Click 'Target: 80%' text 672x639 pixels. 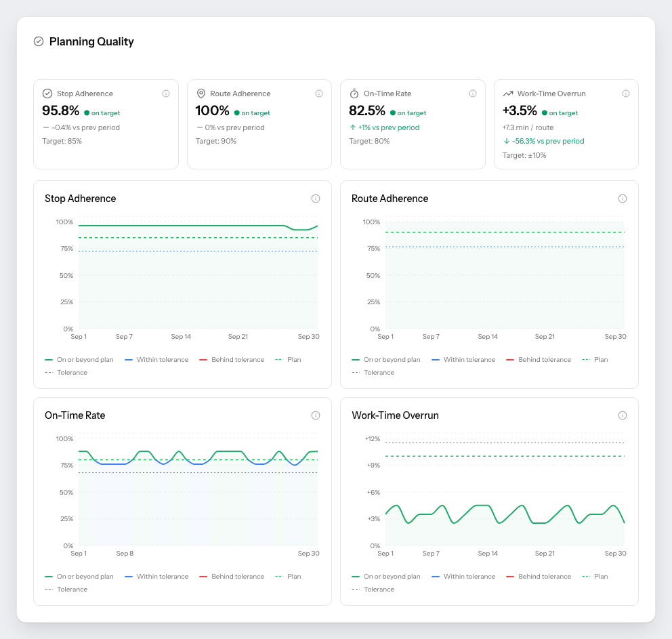pos(369,141)
